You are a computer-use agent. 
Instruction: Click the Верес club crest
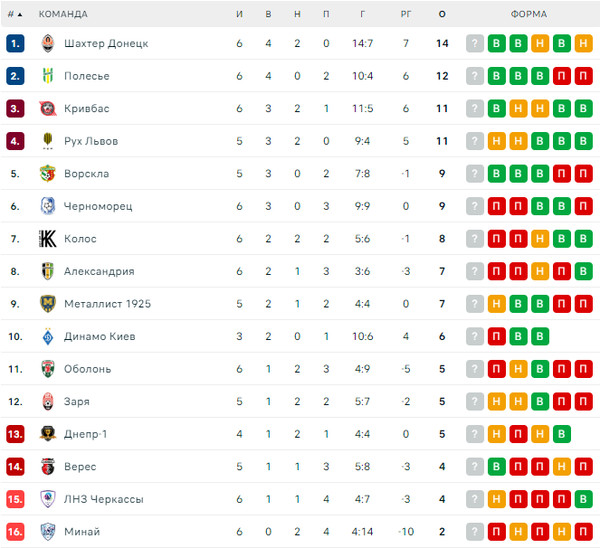48,466
